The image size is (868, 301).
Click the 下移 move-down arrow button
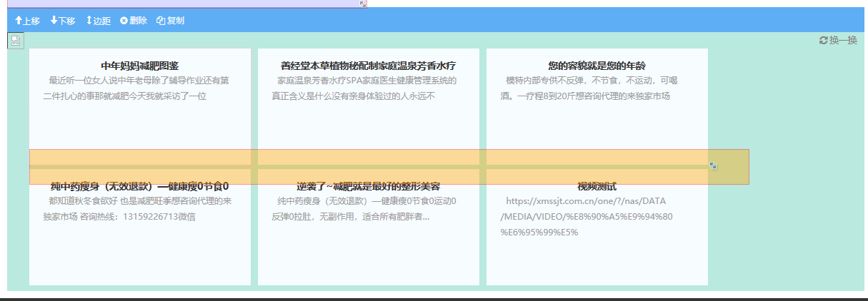pyautogui.click(x=63, y=21)
